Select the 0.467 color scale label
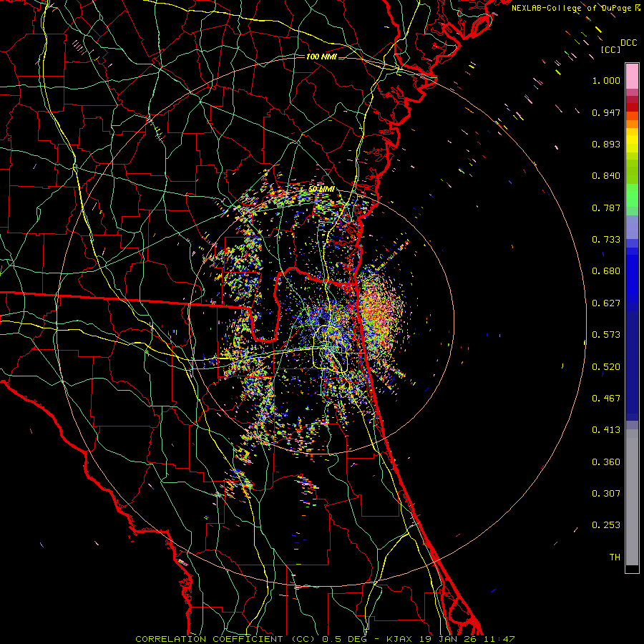The height and width of the screenshot is (644, 644). click(606, 399)
